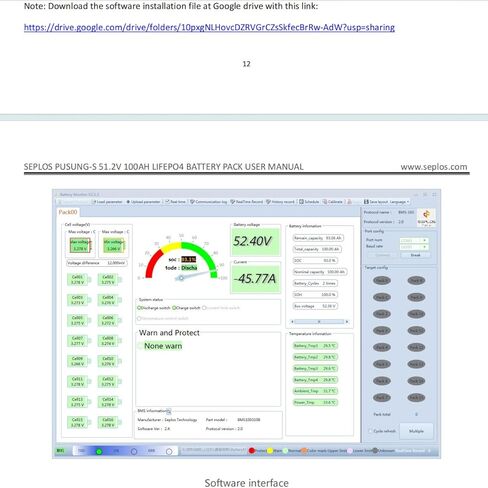Open the Google Drive folder link
The image size is (488, 488).
[x=209, y=27]
